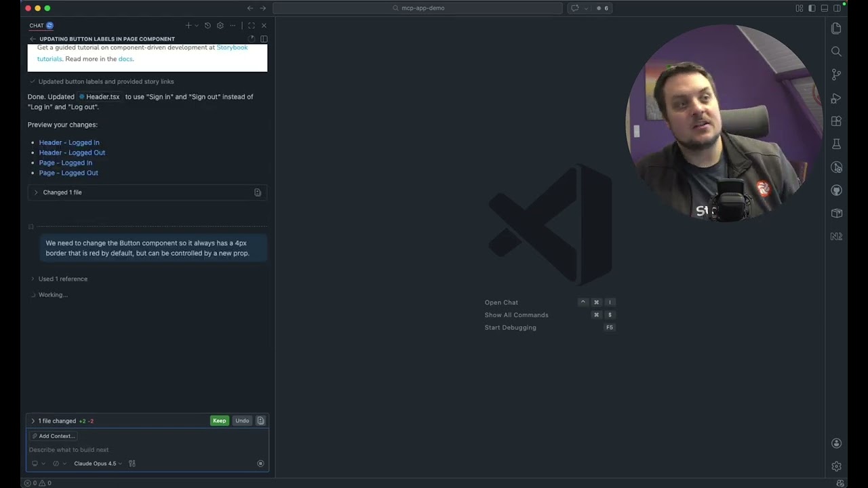Screen dimensions: 868x488
Task: Open the agent mode dropdown
Action: 60,464
